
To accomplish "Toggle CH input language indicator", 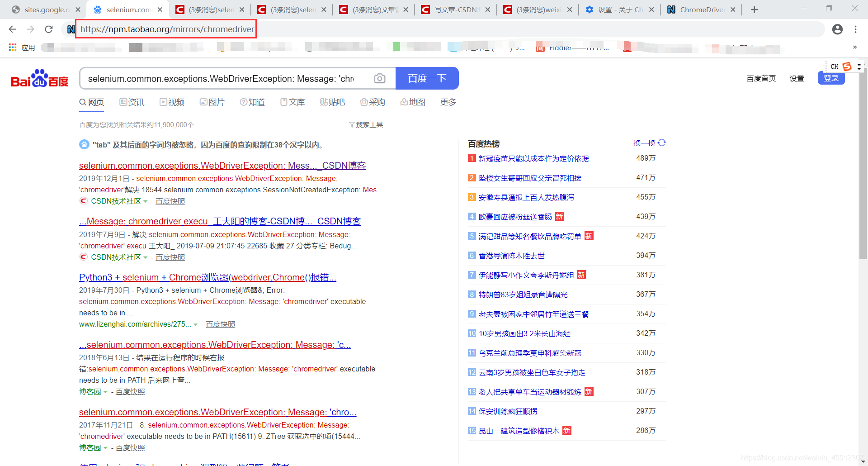I will coord(835,67).
